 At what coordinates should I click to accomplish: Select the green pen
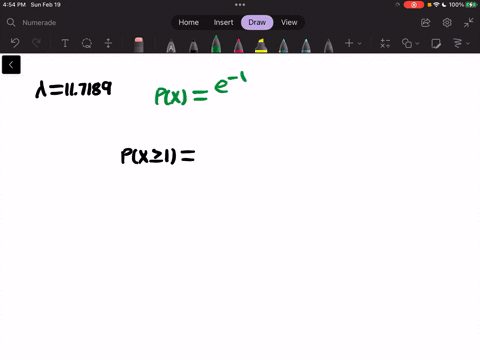pyautogui.click(x=216, y=44)
